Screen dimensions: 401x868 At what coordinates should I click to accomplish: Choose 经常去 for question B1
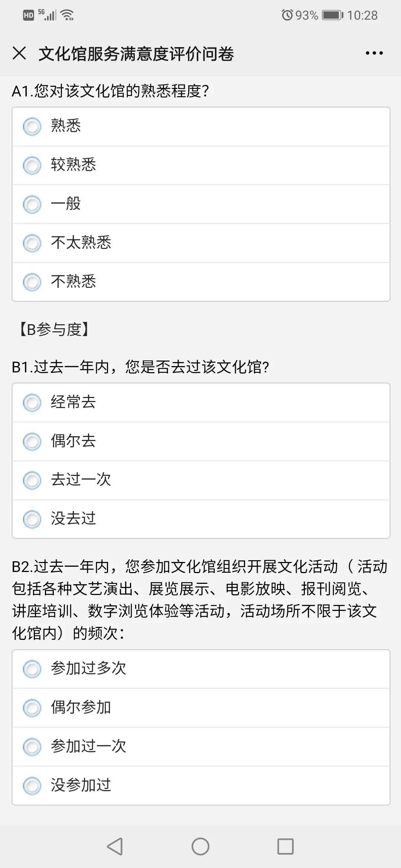tap(32, 403)
